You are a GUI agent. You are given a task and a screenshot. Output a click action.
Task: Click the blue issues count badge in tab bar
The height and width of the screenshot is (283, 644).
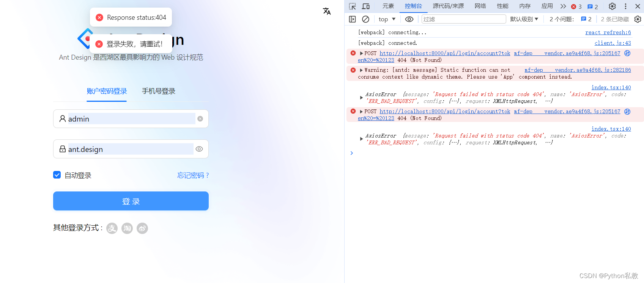tap(593, 7)
